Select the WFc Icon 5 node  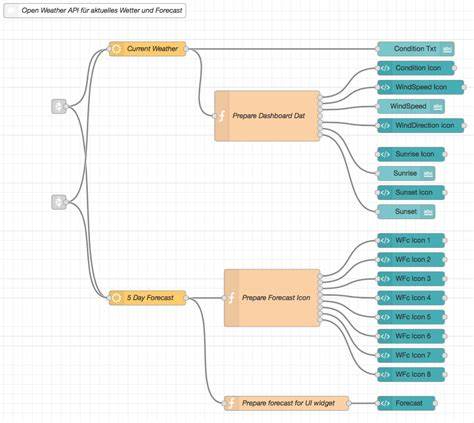pyautogui.click(x=411, y=317)
